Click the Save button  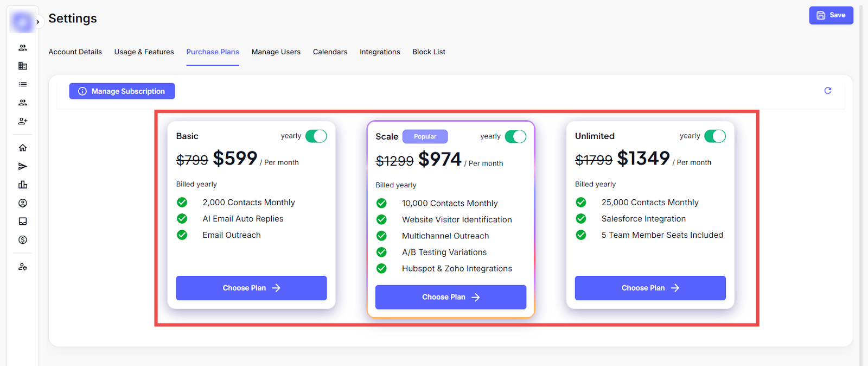click(x=831, y=15)
